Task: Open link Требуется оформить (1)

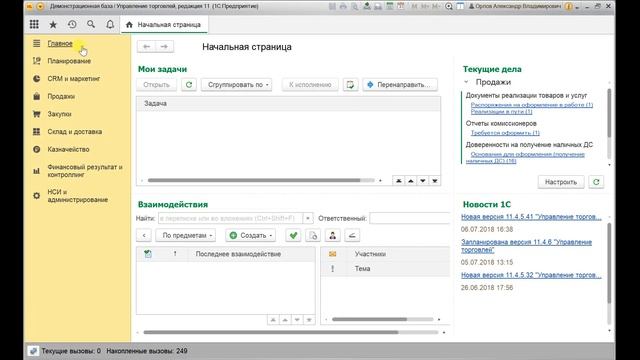Action: pos(505,133)
